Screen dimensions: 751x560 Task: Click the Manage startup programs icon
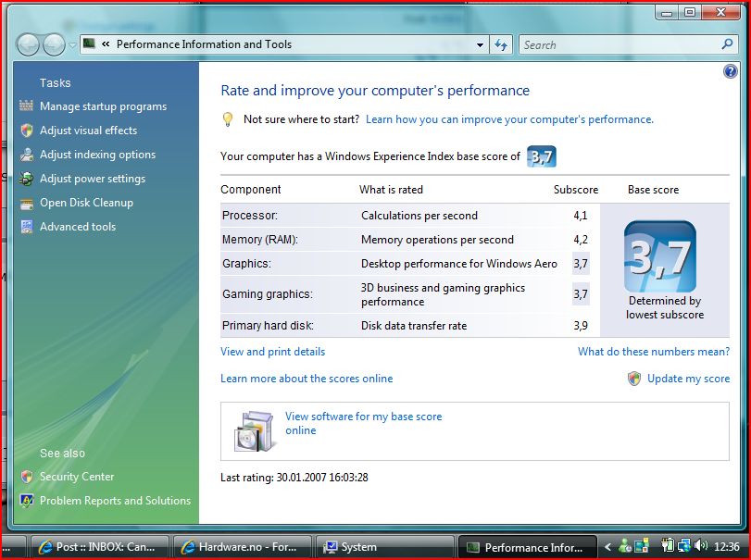pyautogui.click(x=26, y=106)
